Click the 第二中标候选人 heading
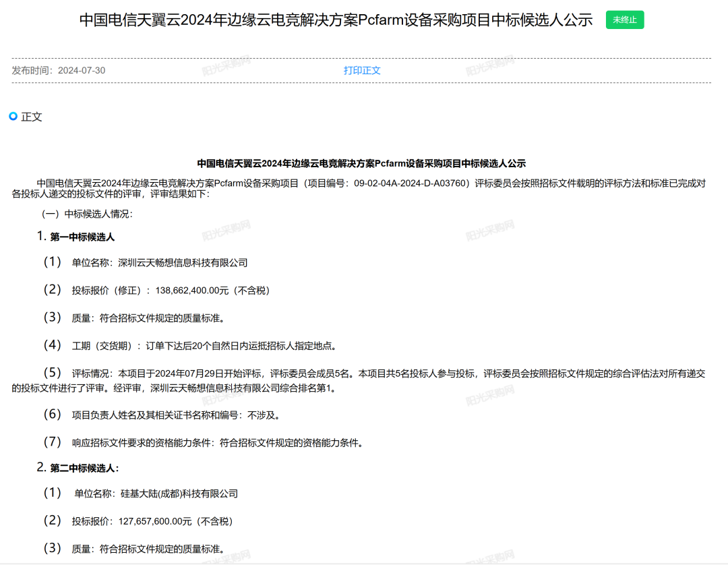The image size is (728, 565). click(84, 469)
